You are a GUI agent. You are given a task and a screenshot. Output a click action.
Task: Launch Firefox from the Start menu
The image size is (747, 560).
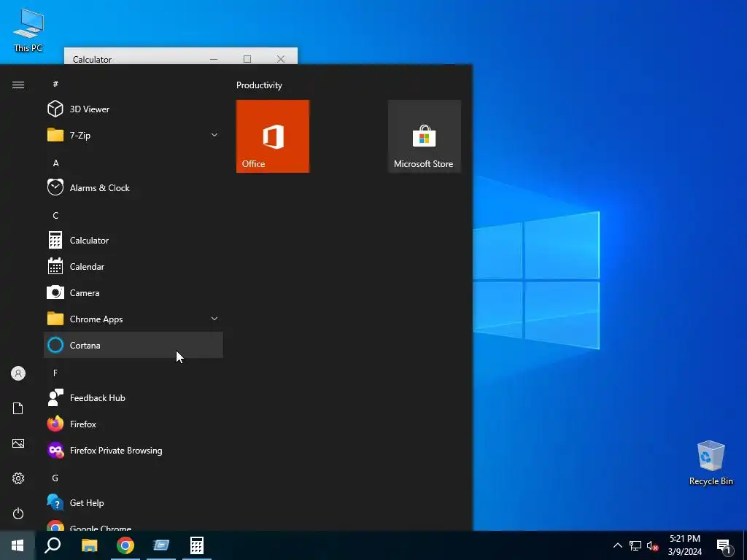coord(133,424)
